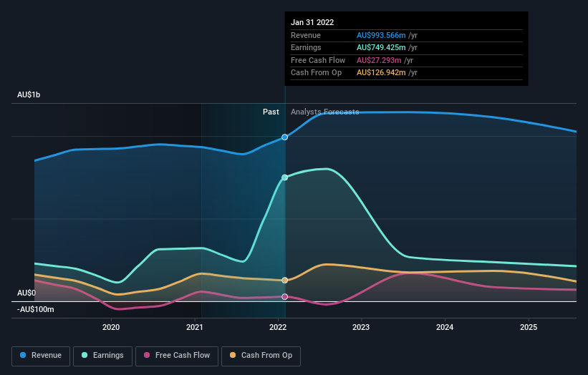Click the Free Cash Flow label in tooltip
The height and width of the screenshot is (375, 588).
[318, 60]
